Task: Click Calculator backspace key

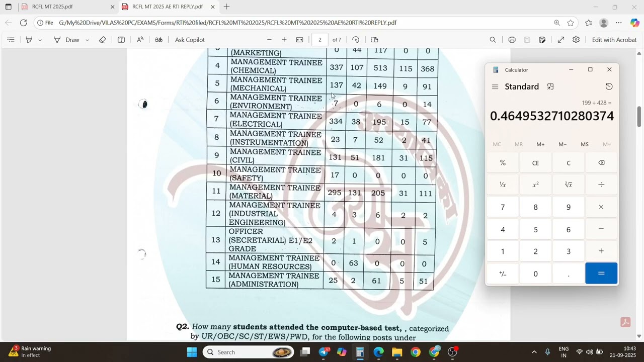Action: (x=601, y=163)
